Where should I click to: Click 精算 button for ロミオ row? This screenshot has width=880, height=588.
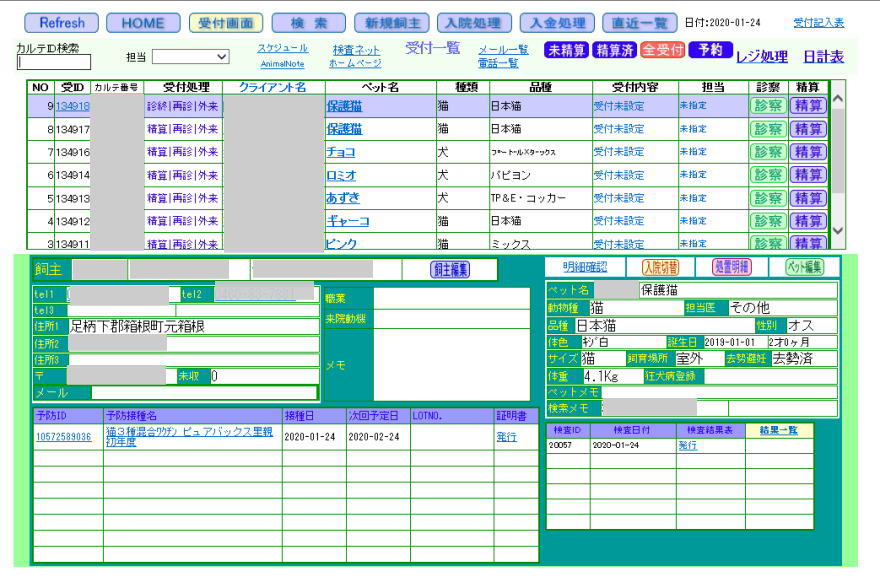click(x=808, y=175)
